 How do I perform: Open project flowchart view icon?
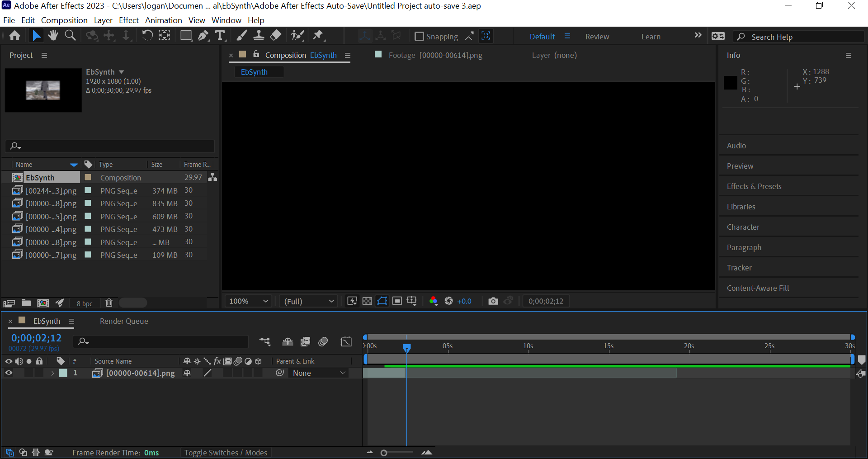(212, 177)
